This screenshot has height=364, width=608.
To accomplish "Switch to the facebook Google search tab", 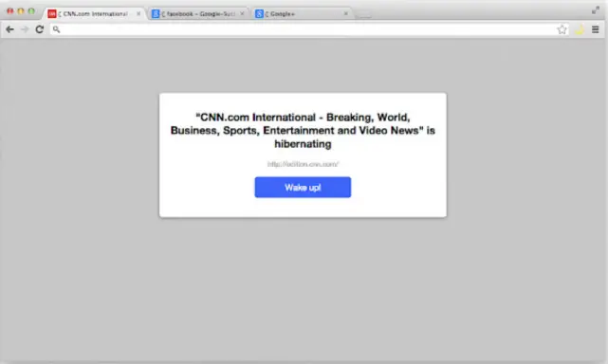I will coord(198,14).
